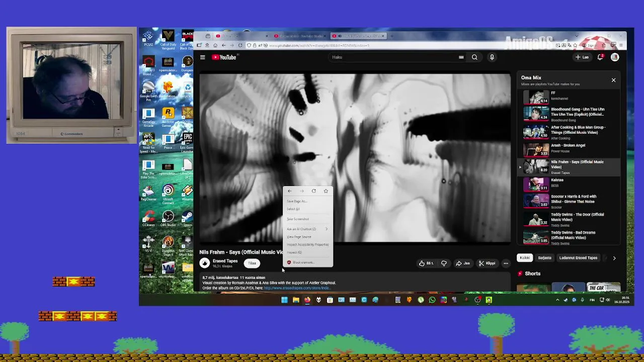The height and width of the screenshot is (362, 644).
Task: Open Rockstar Games desktop shortcut
Action: (x=168, y=117)
